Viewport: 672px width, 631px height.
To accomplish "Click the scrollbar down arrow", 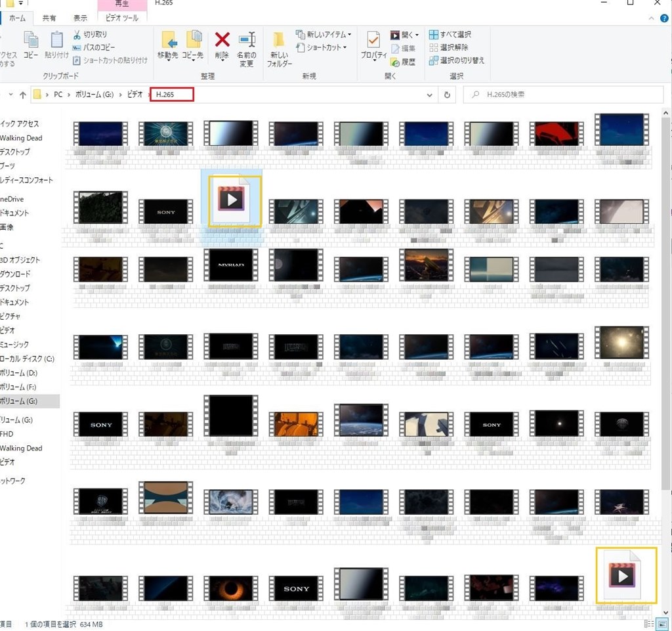I will (665, 612).
